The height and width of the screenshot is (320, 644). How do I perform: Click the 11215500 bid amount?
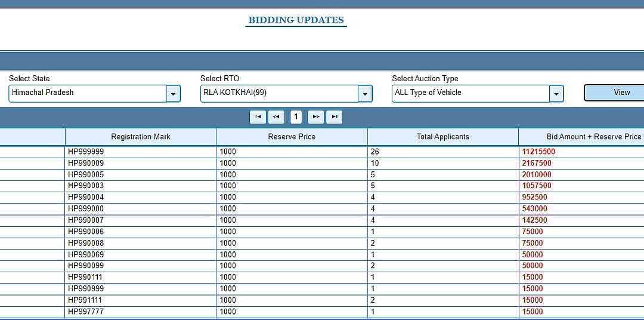tap(538, 152)
